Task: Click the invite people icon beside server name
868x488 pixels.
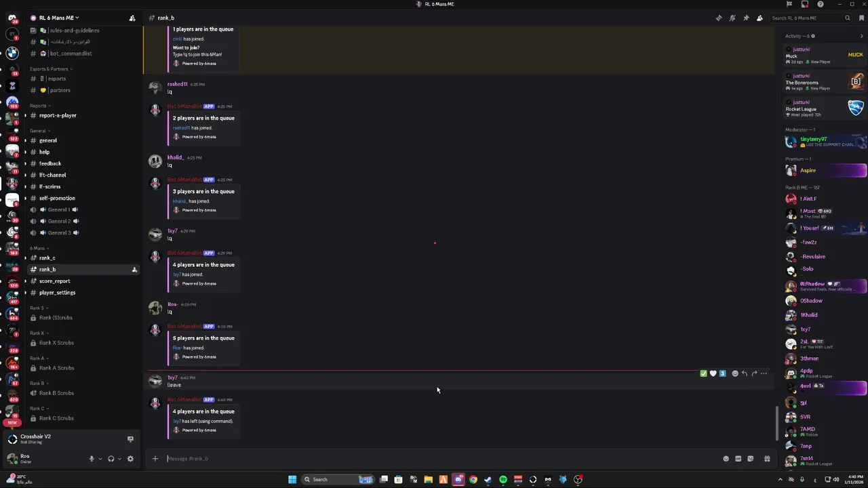Action: [x=132, y=18]
